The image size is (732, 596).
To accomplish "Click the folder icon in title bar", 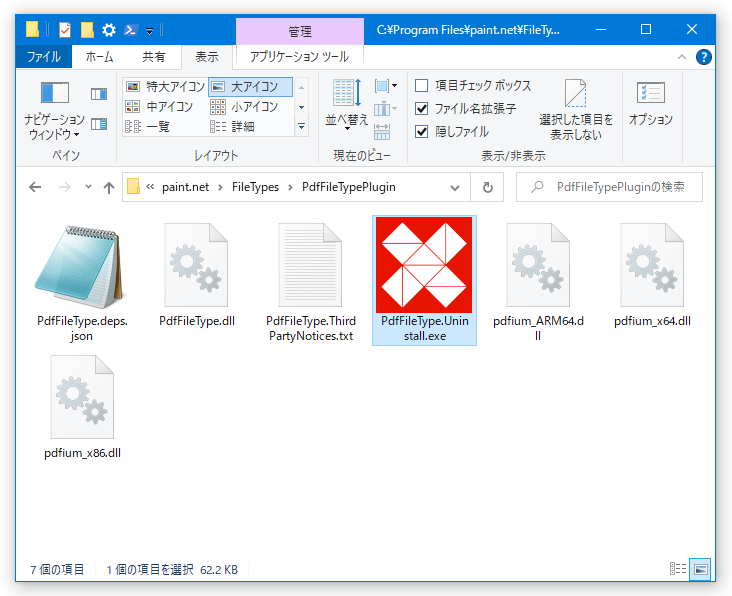I will (x=32, y=29).
